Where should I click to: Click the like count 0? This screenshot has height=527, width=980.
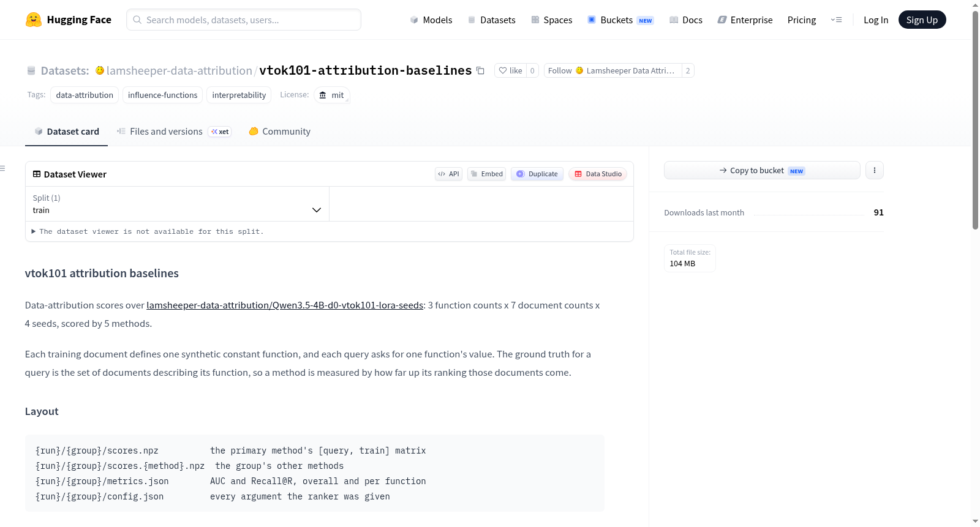tap(532, 71)
